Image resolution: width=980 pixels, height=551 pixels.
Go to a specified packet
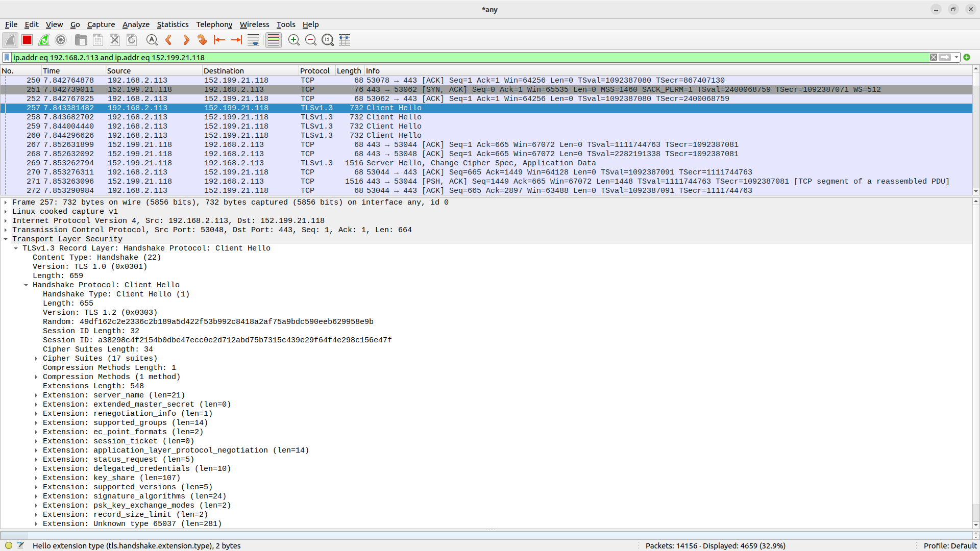(203, 40)
